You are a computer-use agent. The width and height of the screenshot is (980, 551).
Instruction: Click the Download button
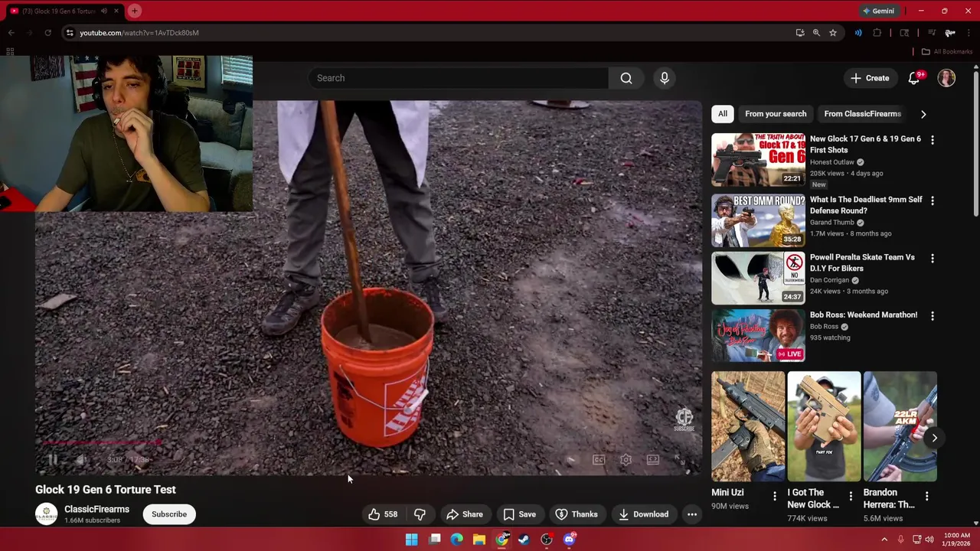click(x=643, y=514)
